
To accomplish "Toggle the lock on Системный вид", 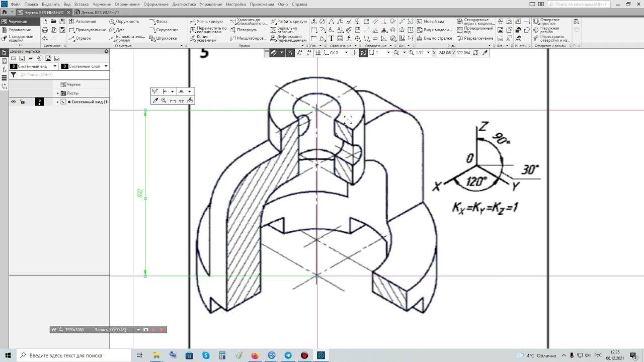I will 22,102.
